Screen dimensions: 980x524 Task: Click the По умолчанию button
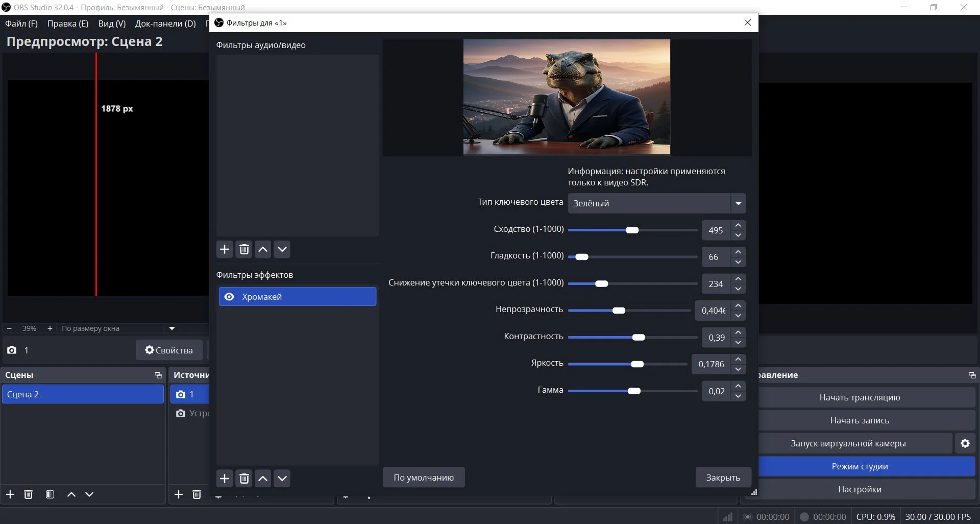click(423, 478)
